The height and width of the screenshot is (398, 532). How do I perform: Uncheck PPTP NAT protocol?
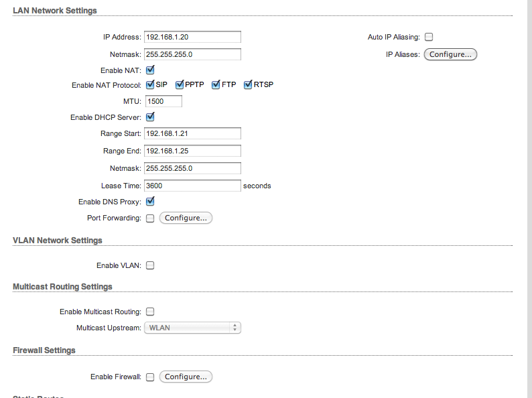(x=180, y=85)
